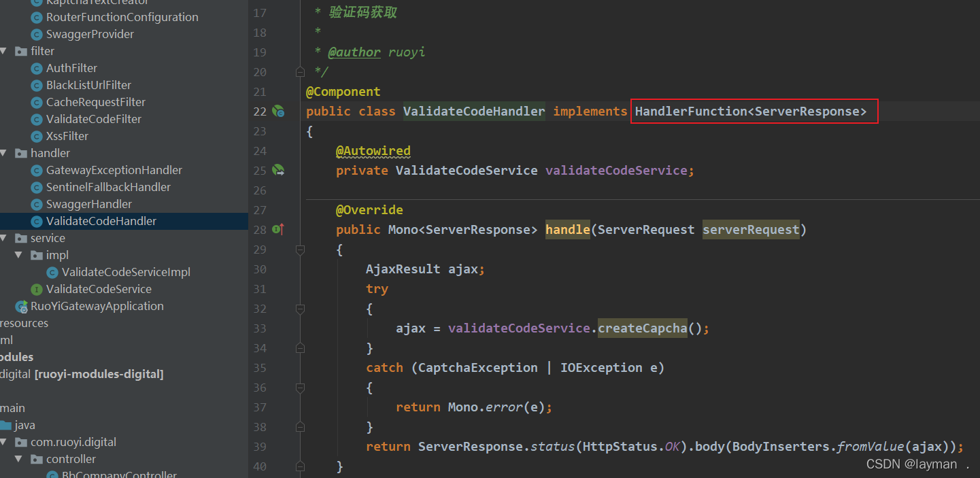Collapse the handler package in the tree
The width and height of the screenshot is (980, 478).
[x=3, y=153]
